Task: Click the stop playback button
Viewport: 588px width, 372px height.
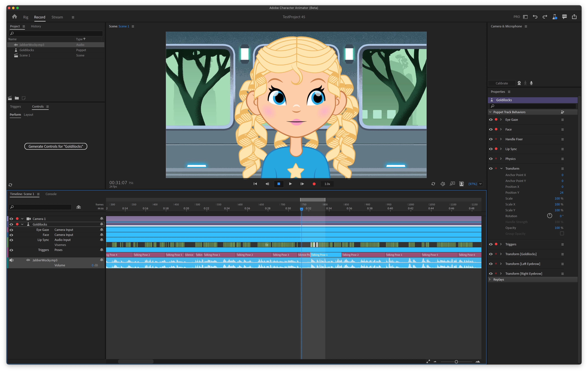Action: pos(279,184)
